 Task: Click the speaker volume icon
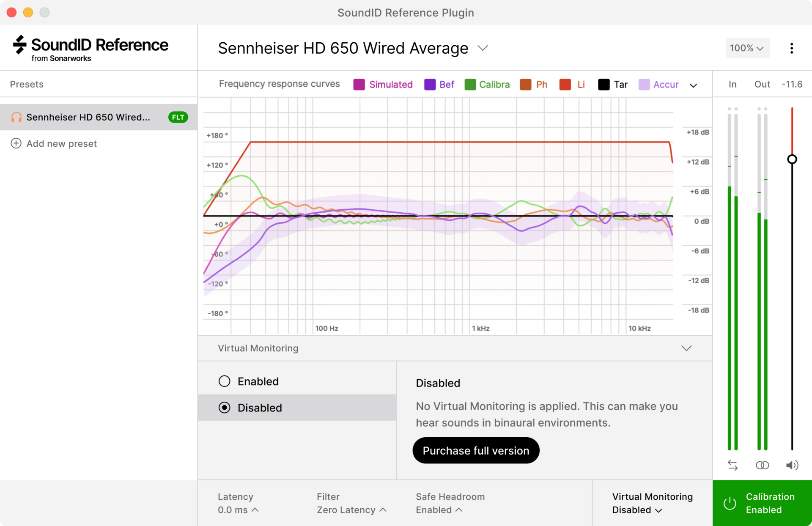792,465
